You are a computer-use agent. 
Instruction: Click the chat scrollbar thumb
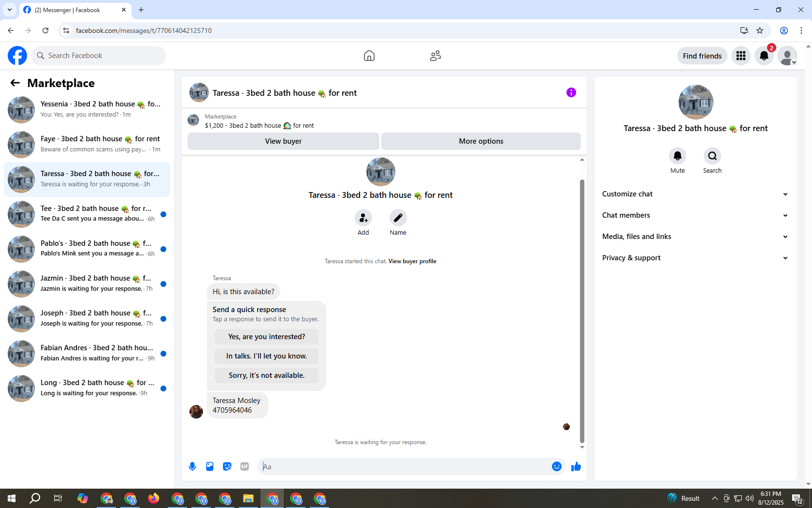click(x=582, y=311)
